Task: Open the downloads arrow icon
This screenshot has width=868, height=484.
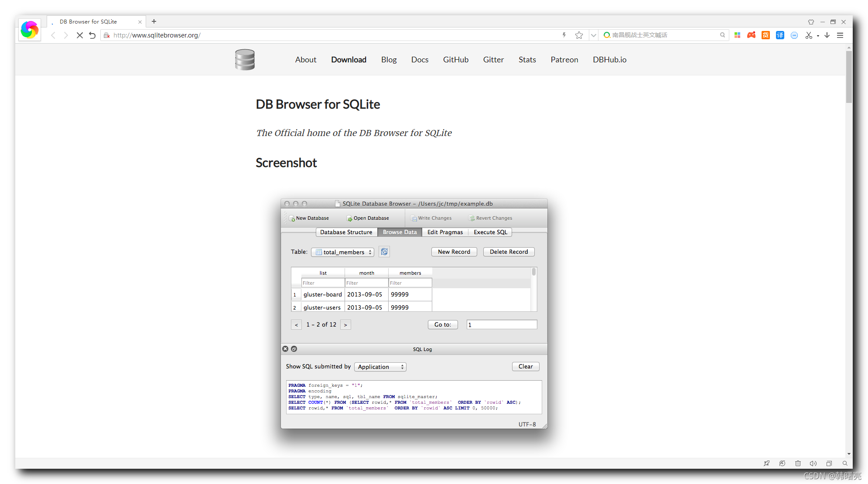Action: (827, 35)
